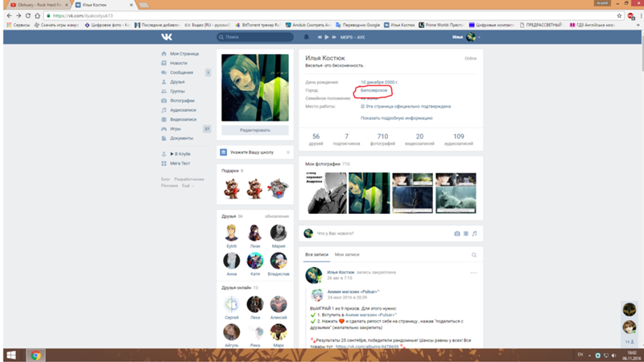This screenshot has width=644, height=362.
Task: Open the 56 друзей counter
Action: 316,139
